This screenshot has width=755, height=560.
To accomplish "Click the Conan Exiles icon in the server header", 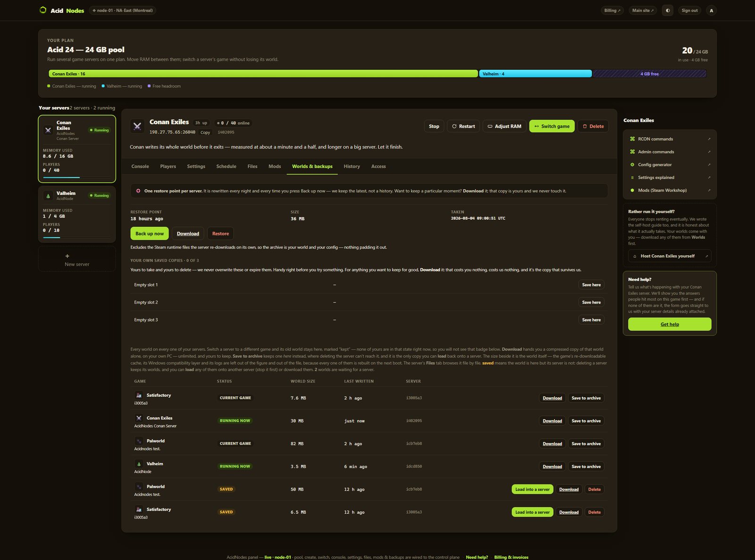I will click(x=137, y=126).
